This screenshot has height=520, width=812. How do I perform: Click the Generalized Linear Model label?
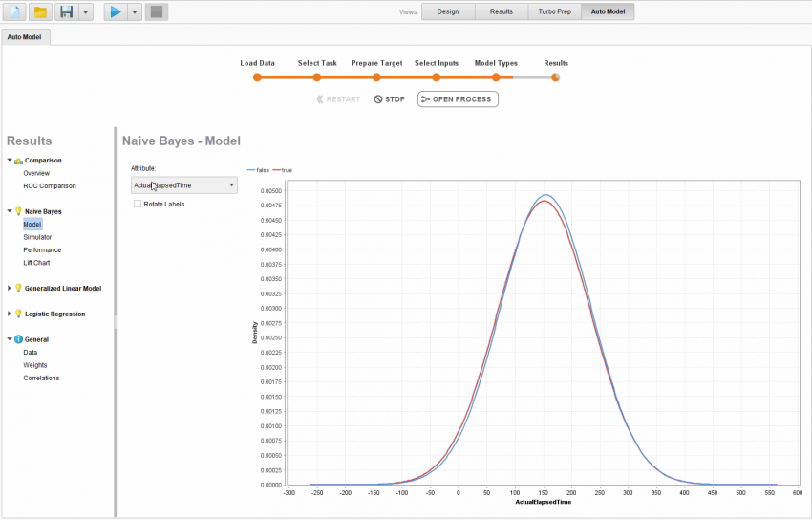coord(63,288)
